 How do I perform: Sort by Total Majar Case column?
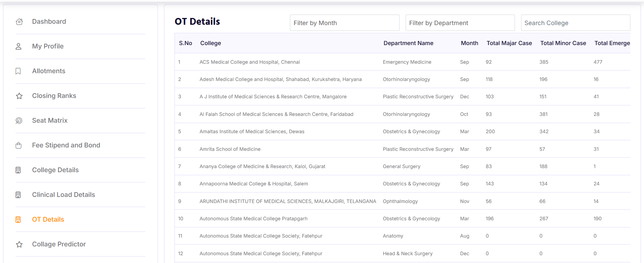[x=509, y=43]
